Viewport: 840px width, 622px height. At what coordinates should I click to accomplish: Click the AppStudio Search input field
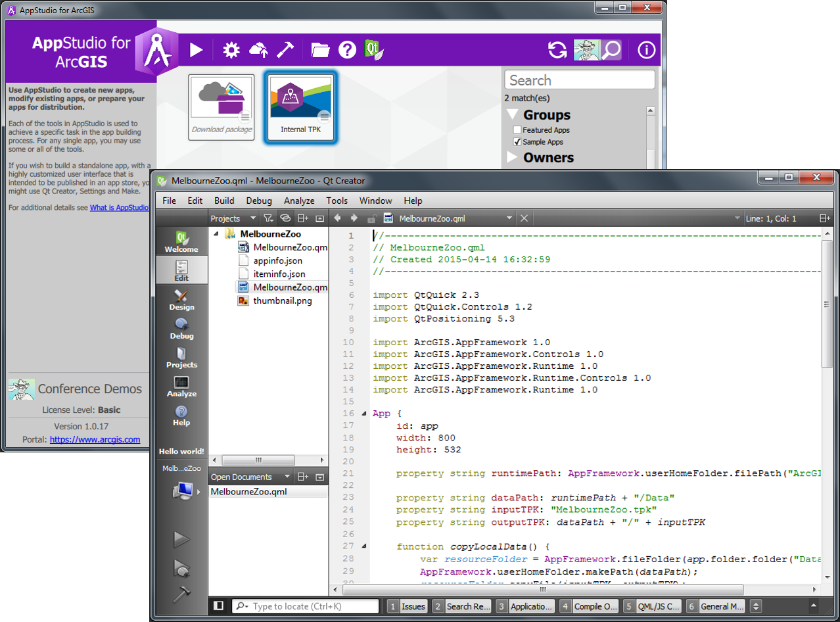(580, 80)
